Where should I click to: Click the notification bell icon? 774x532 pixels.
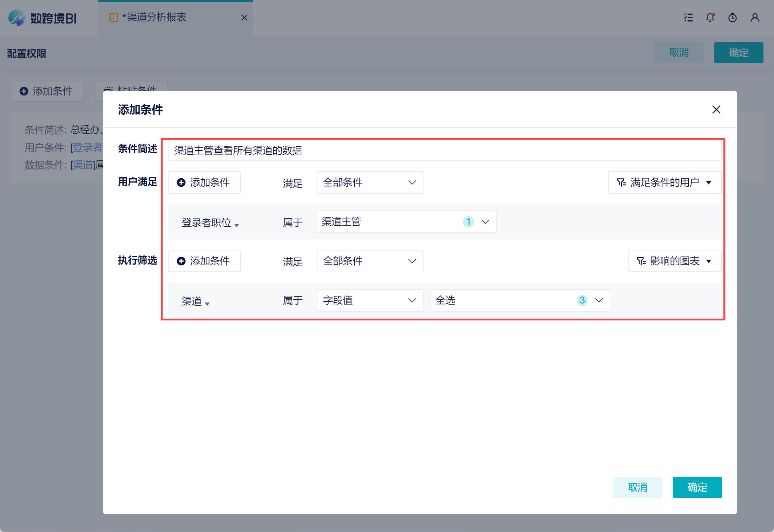pyautogui.click(x=710, y=18)
